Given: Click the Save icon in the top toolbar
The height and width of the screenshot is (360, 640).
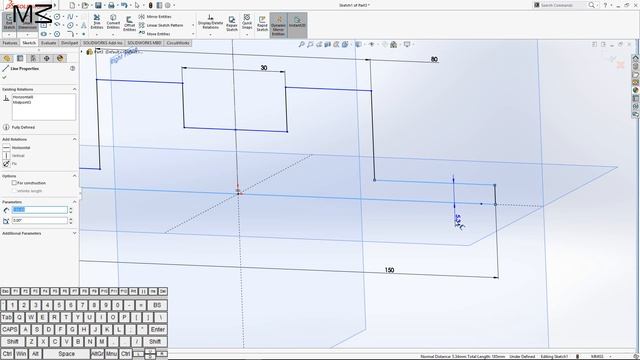Looking at the screenshot, I should (x=98, y=5).
